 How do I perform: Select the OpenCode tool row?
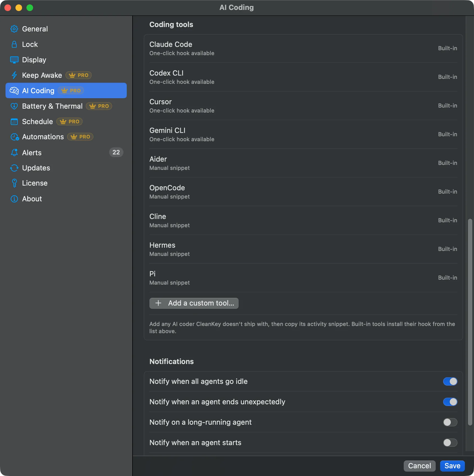(303, 192)
